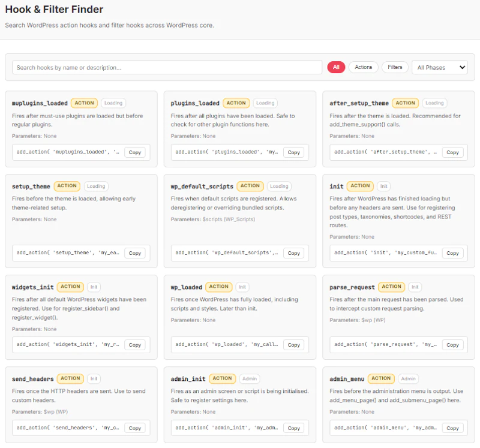The width and height of the screenshot is (480, 448).
Task: Click ACTION badge on muplugins_loaded card
Action: coord(84,103)
